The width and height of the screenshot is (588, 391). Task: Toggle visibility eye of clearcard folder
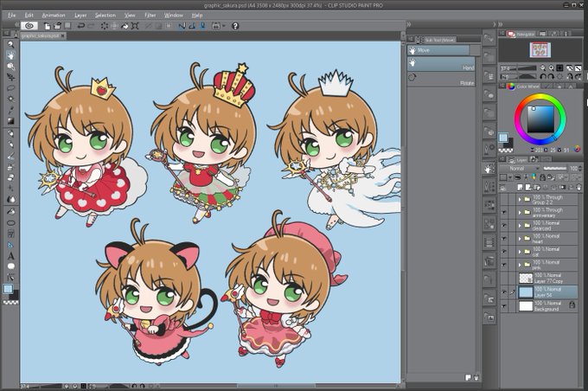click(503, 226)
